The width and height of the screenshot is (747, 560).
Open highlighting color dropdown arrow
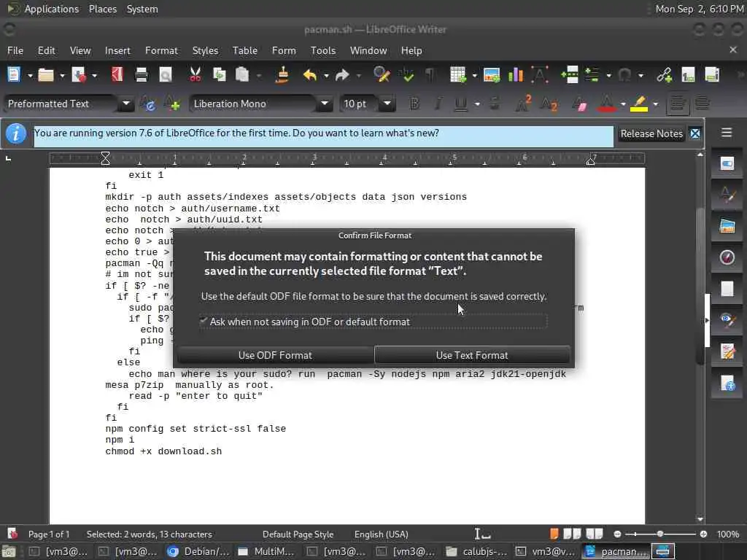pos(656,104)
